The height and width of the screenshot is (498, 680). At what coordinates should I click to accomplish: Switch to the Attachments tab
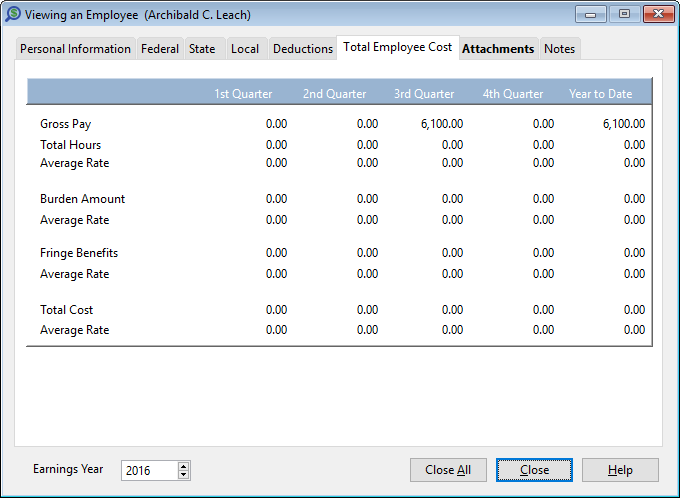coord(498,49)
